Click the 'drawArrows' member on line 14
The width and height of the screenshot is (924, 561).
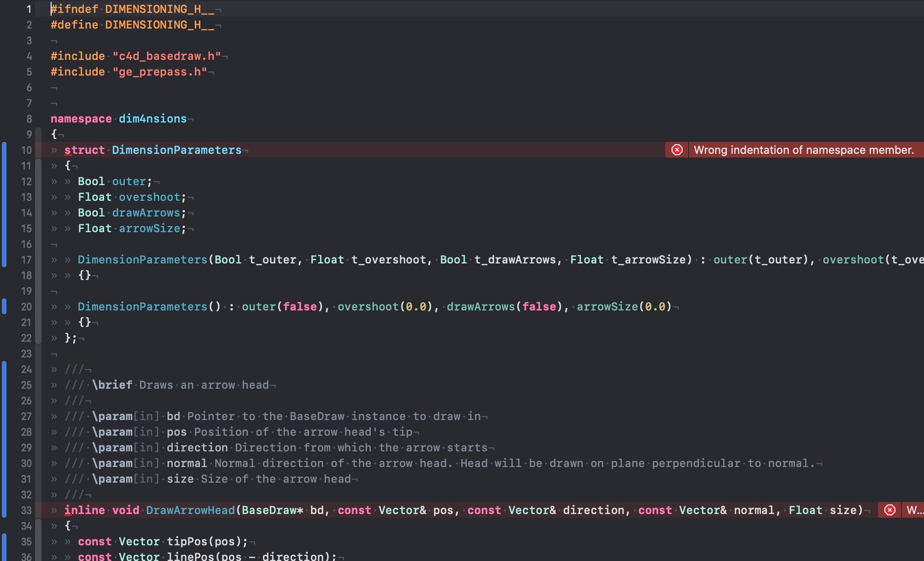[x=146, y=213]
